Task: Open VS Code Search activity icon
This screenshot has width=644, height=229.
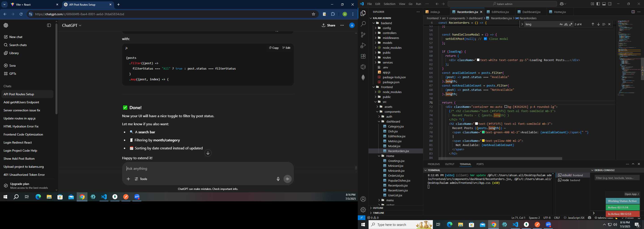Action: (363, 24)
